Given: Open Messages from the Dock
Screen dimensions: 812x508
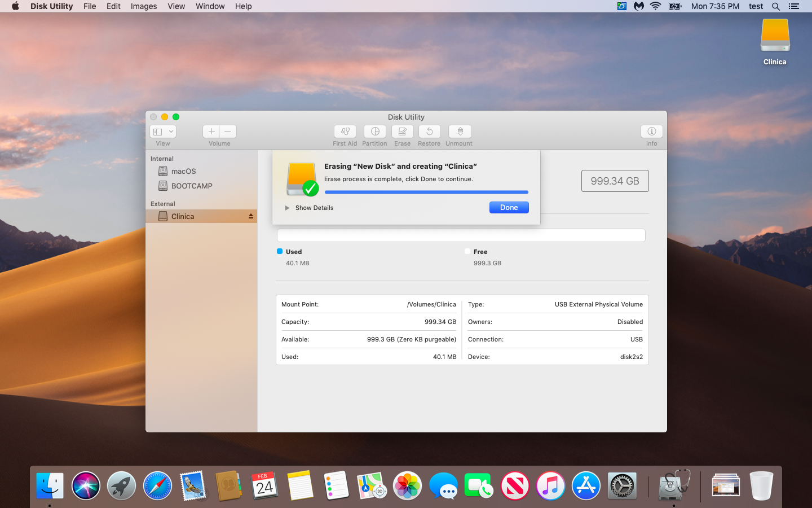Looking at the screenshot, I should click(x=443, y=486).
